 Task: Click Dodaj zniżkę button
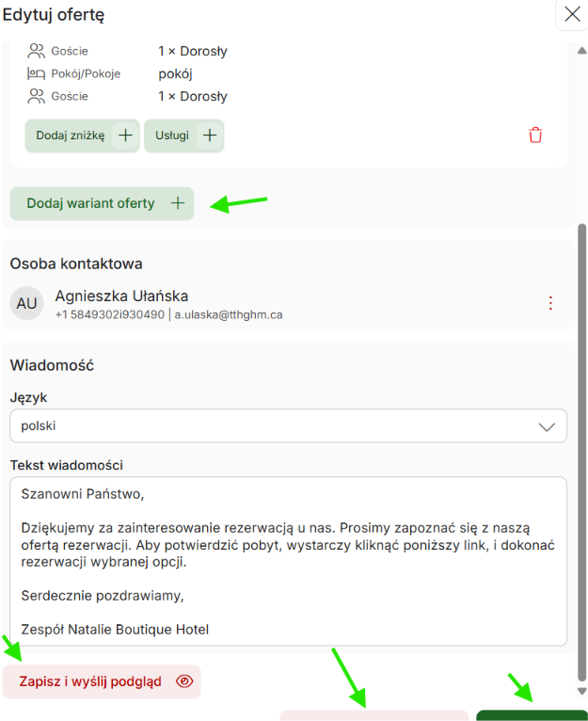[x=82, y=136]
